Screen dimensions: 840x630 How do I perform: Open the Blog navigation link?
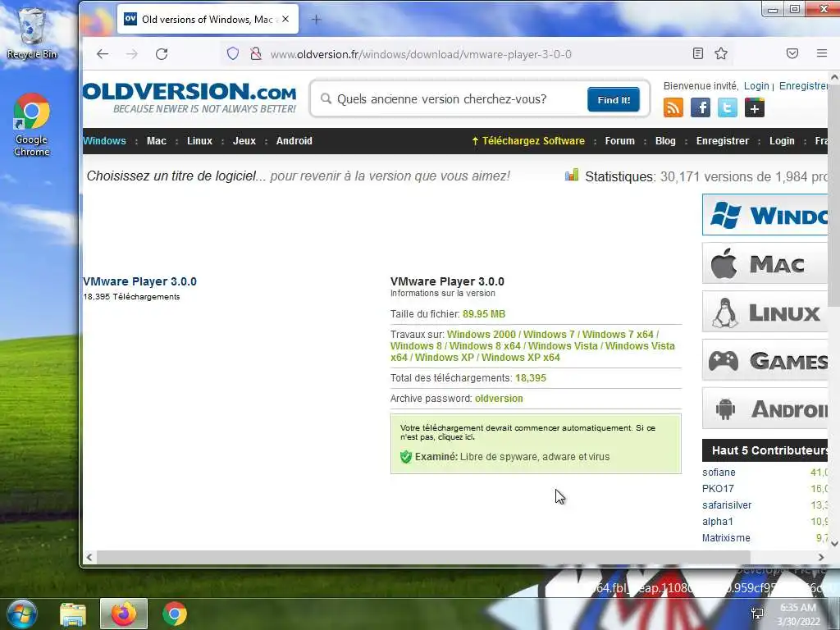click(x=665, y=141)
